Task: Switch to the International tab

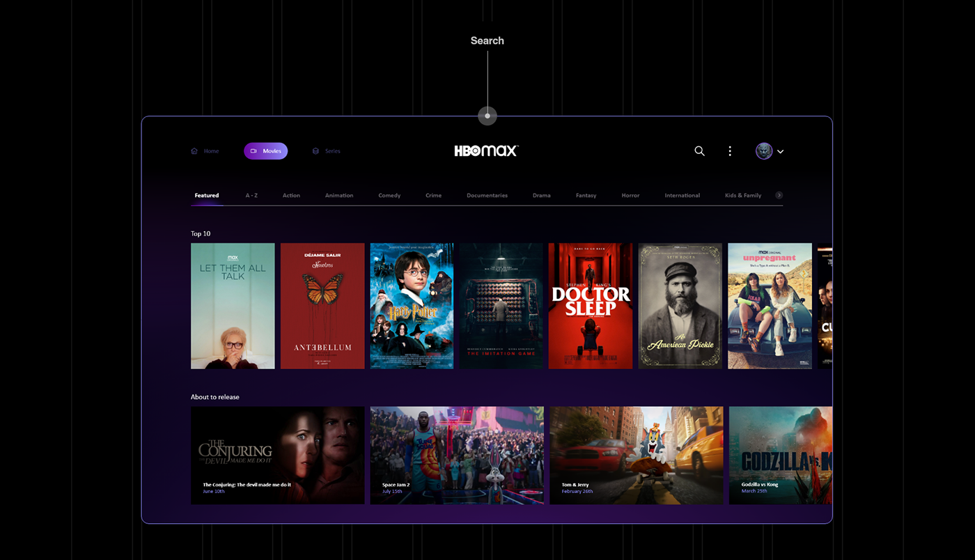Action: pos(682,196)
